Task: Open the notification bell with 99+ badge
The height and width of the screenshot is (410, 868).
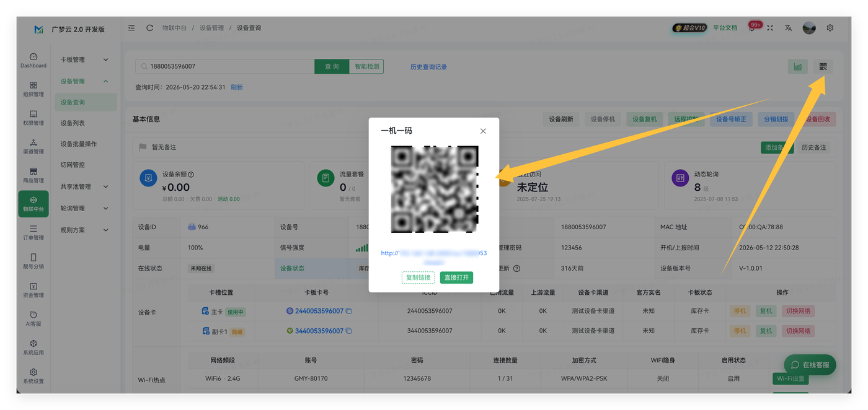Action: point(752,28)
